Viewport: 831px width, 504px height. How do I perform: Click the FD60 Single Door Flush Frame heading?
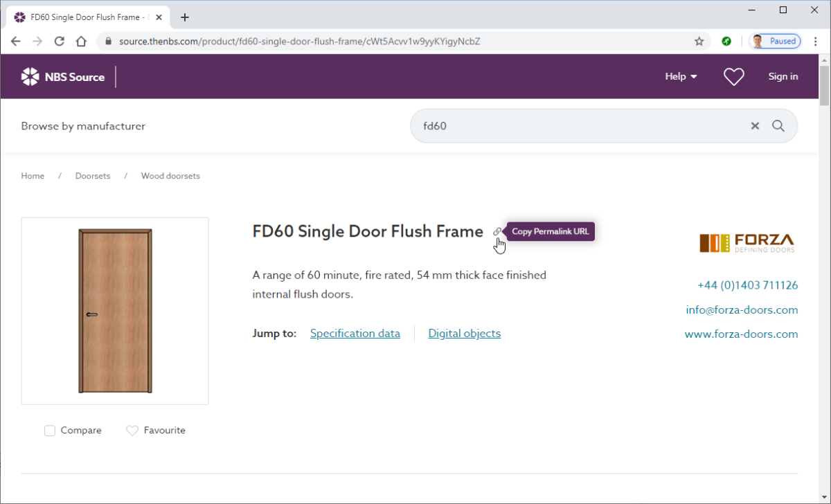coord(368,231)
